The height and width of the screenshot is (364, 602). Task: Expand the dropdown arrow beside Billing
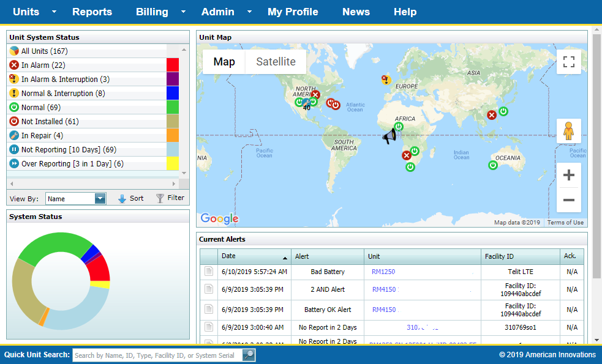pyautogui.click(x=184, y=12)
